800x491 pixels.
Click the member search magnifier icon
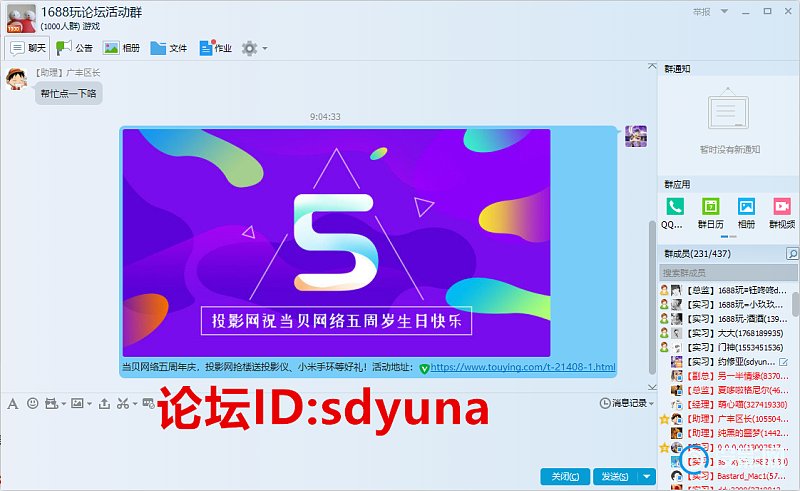click(x=792, y=253)
